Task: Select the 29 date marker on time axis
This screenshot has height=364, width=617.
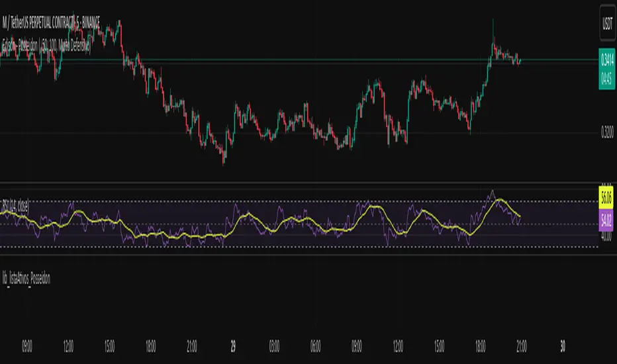Action: click(233, 346)
